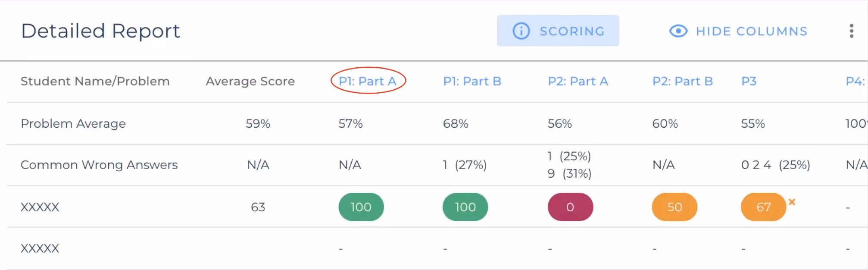Click the Common Wrong Answers row label
868x270 pixels.
click(99, 165)
